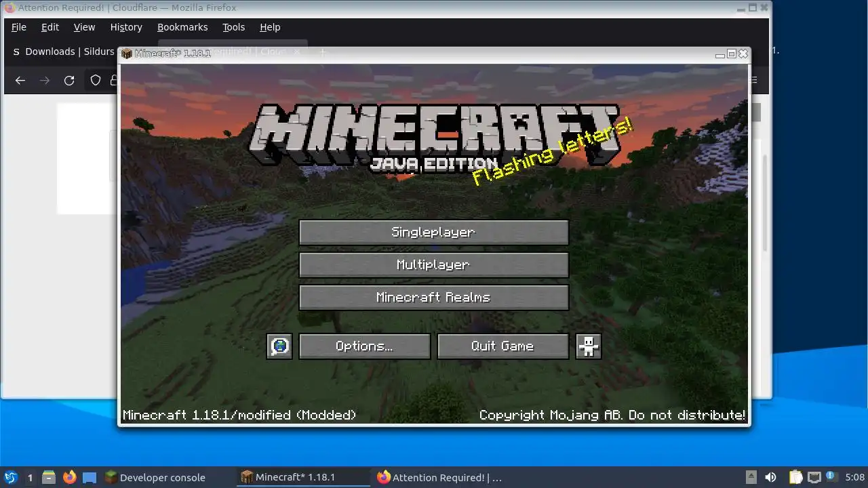Minimize the Minecraft window

[x=720, y=54]
